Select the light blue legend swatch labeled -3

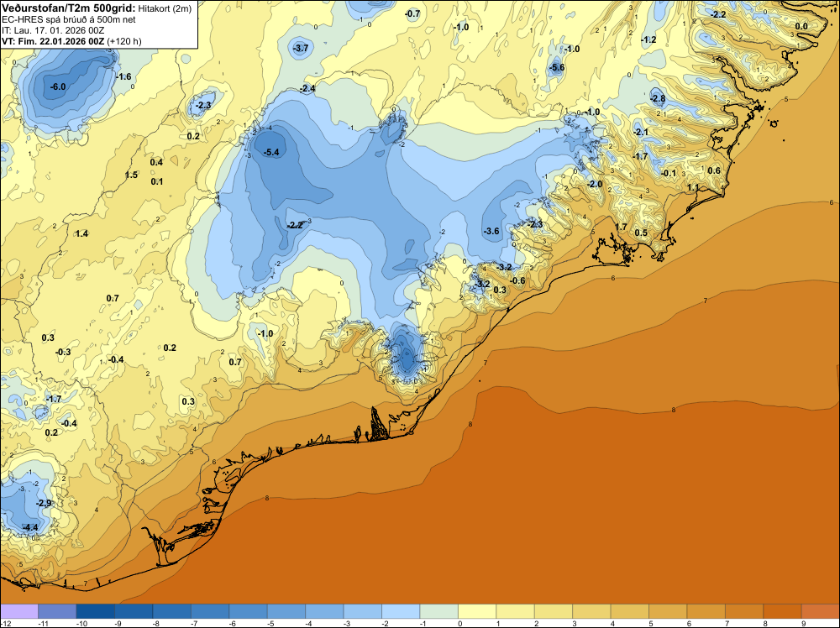[363, 611]
